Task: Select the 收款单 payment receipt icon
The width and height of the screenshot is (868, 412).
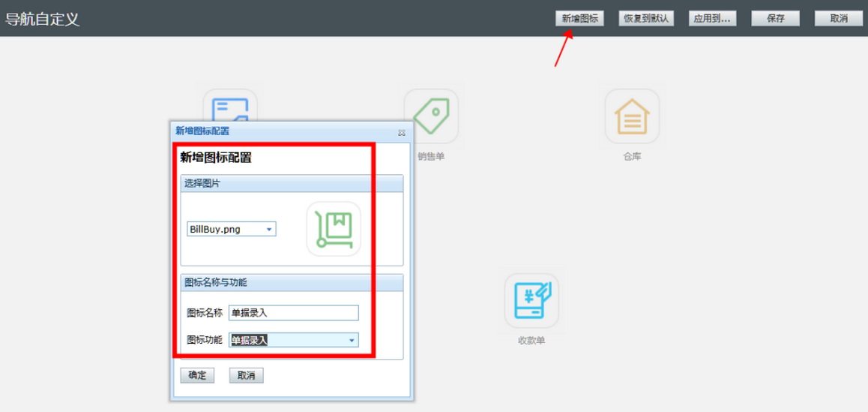Action: pyautogui.click(x=531, y=300)
